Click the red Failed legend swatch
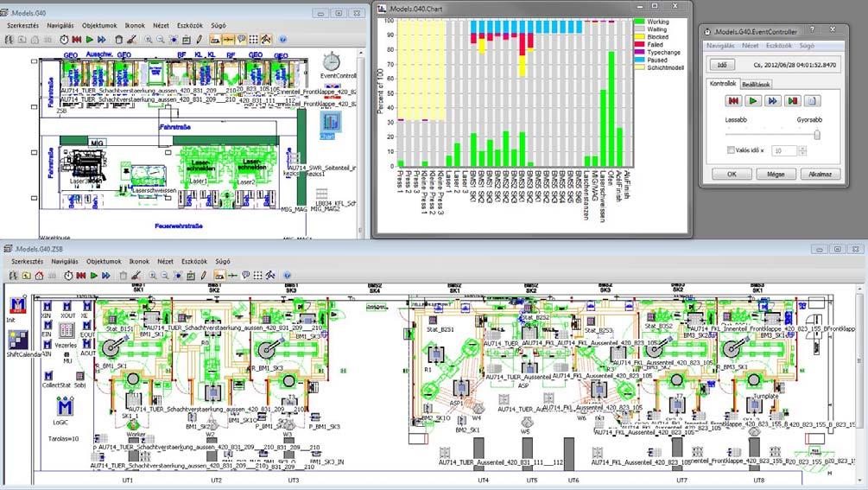The image size is (868, 490). click(639, 45)
